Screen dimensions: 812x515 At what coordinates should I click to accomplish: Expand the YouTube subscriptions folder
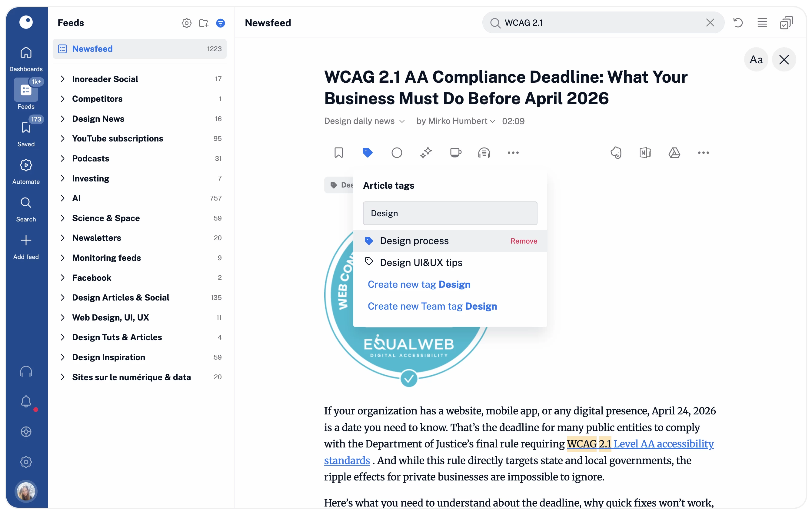point(62,139)
